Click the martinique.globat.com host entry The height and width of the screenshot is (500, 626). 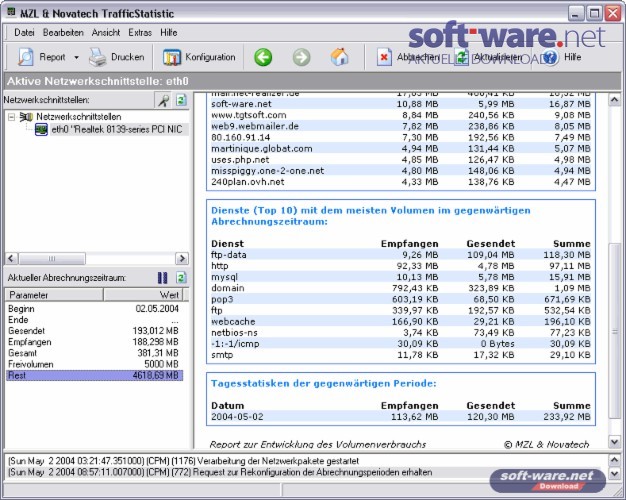400,149
